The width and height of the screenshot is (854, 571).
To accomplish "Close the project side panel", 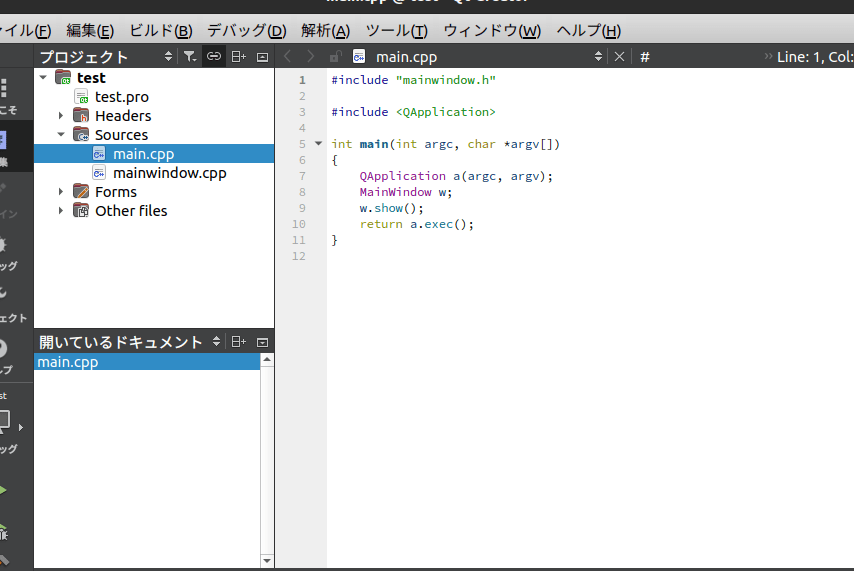I will click(x=263, y=57).
